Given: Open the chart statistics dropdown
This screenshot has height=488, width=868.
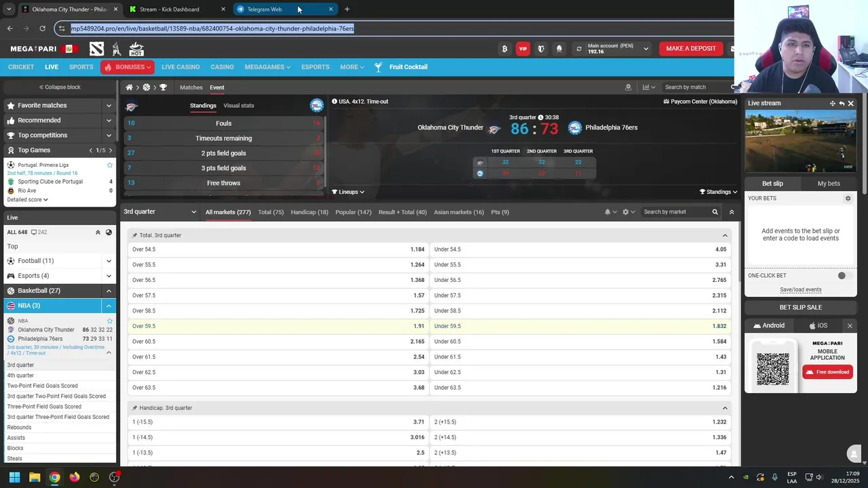Looking at the screenshot, I should pos(649,87).
